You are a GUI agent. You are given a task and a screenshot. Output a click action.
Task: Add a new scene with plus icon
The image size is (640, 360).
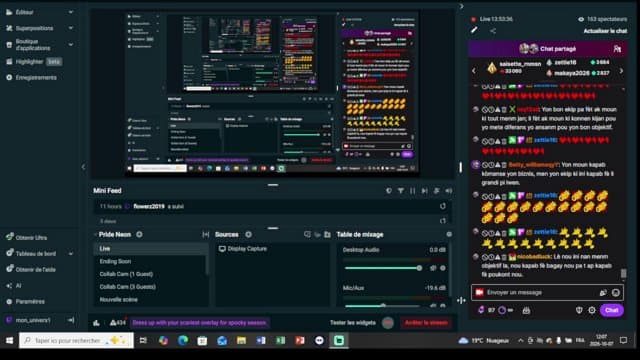(x=139, y=235)
